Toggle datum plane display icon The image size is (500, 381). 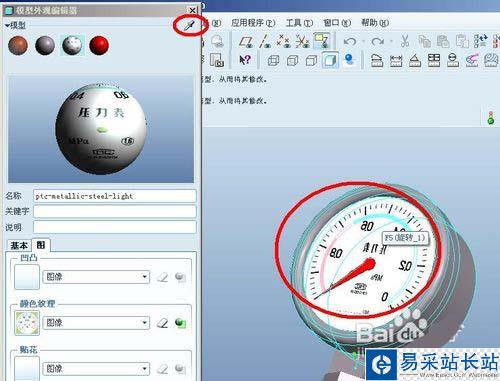coord(246,41)
